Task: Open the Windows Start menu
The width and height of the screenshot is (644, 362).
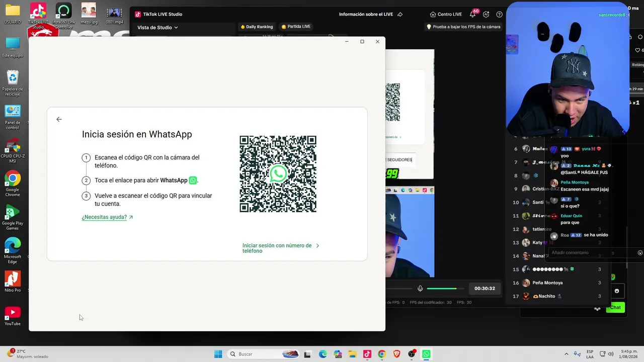Action: (218, 354)
